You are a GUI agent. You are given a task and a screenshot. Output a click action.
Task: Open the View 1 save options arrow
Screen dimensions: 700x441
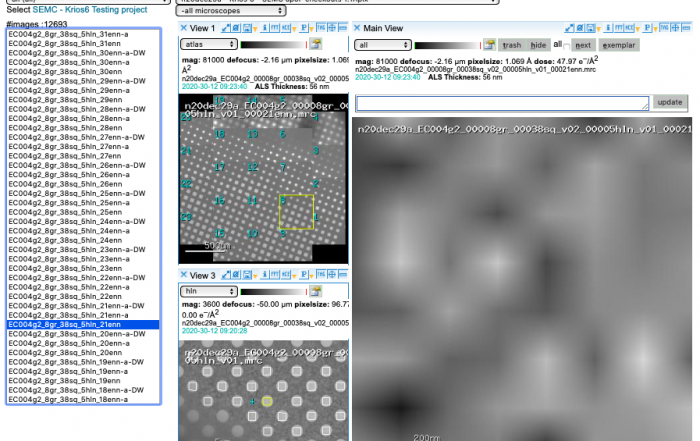(x=255, y=29)
